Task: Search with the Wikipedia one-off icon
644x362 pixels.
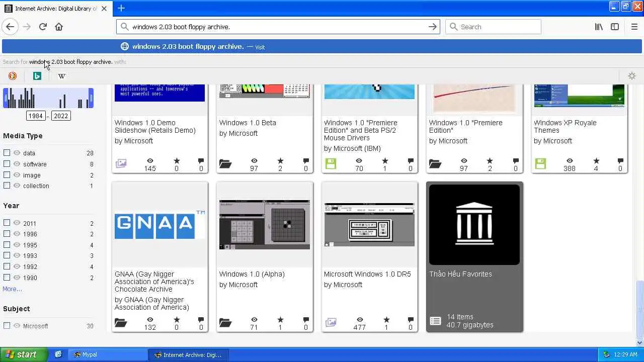Action: [x=61, y=76]
